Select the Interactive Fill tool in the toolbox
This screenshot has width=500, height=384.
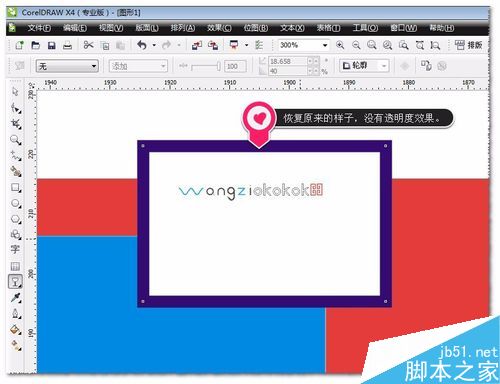(15, 345)
